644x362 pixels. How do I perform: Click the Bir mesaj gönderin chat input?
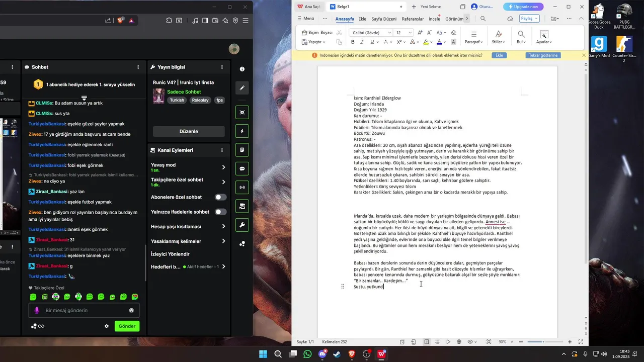pos(84,310)
